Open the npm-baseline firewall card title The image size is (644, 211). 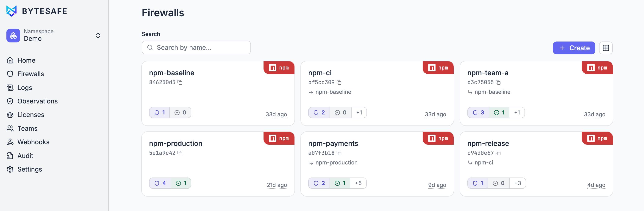pyautogui.click(x=172, y=73)
